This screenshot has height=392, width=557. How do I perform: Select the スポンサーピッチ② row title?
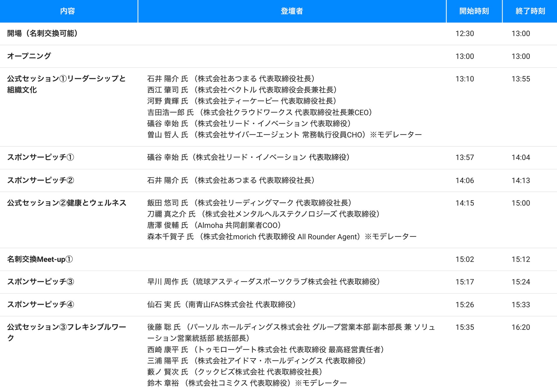(x=41, y=180)
